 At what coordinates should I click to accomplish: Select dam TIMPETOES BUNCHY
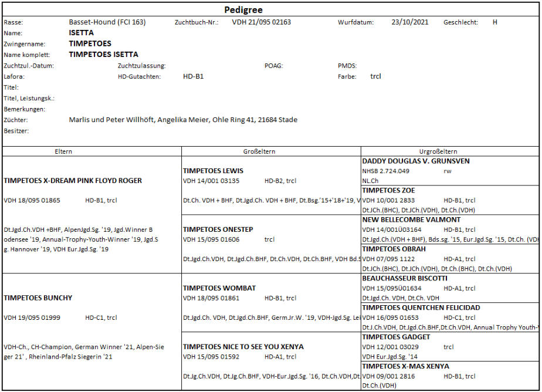coord(38,298)
